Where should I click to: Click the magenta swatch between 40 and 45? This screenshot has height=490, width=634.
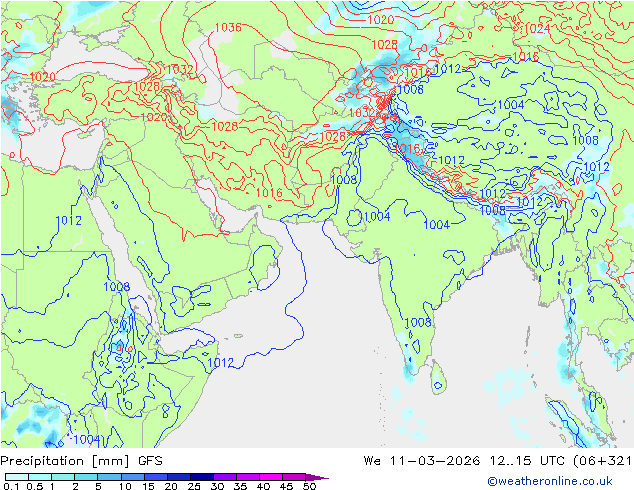[271, 477]
